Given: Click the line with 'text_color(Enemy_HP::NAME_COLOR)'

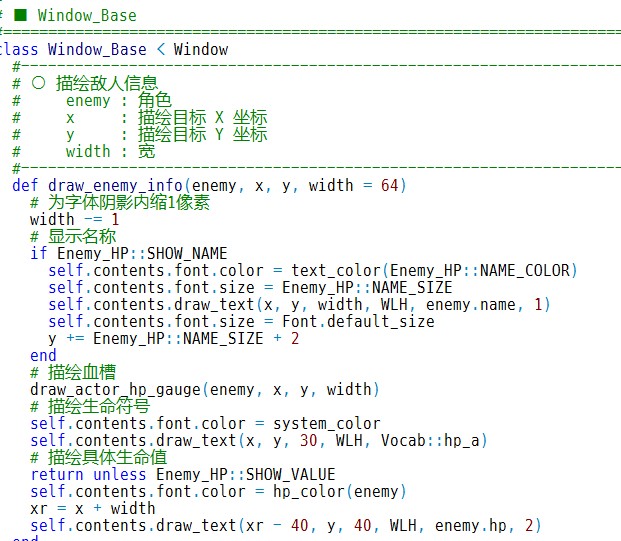Looking at the screenshot, I should tap(313, 270).
